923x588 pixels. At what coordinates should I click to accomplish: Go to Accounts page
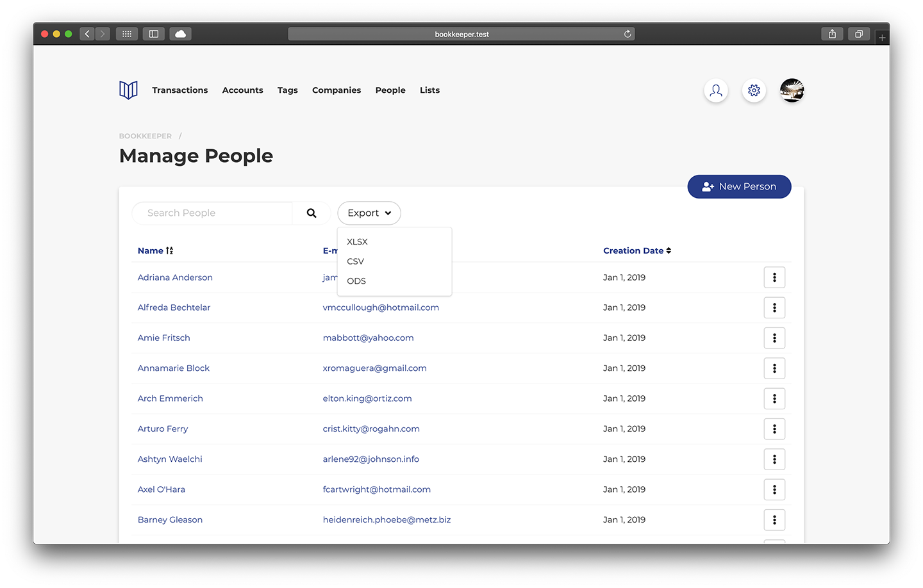pyautogui.click(x=243, y=90)
